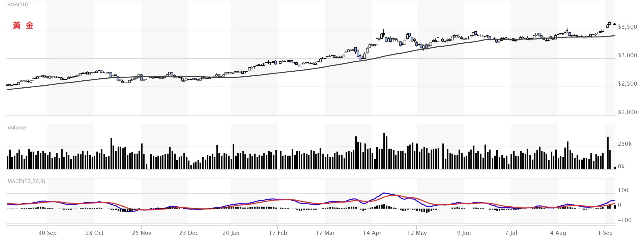
Task: Select the 30 Sep date marker
Action: [x=47, y=233]
